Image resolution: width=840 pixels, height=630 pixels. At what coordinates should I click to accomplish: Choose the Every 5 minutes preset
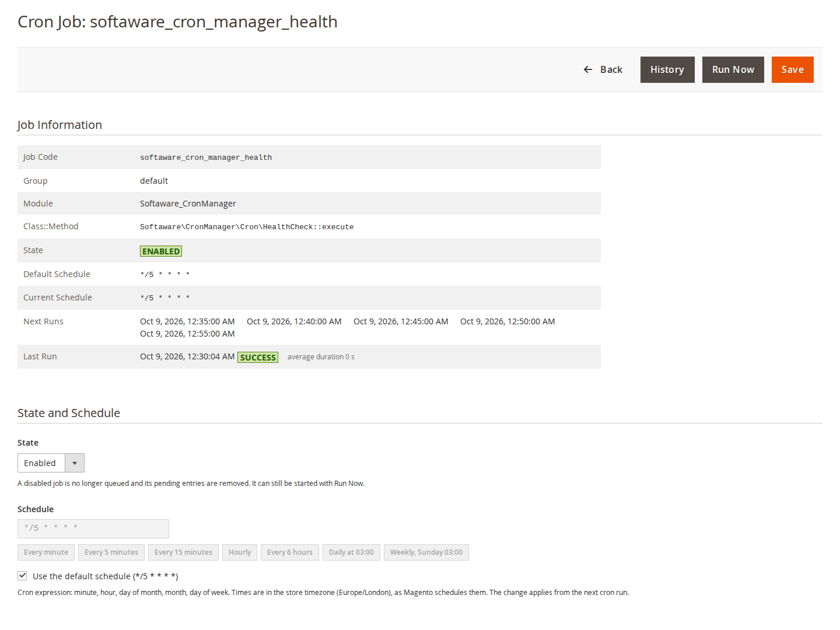[111, 552]
